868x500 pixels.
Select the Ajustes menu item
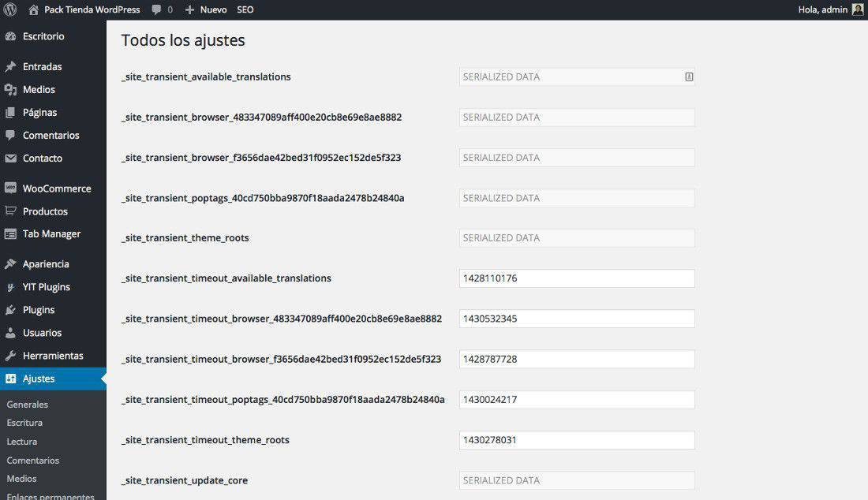[53, 379]
